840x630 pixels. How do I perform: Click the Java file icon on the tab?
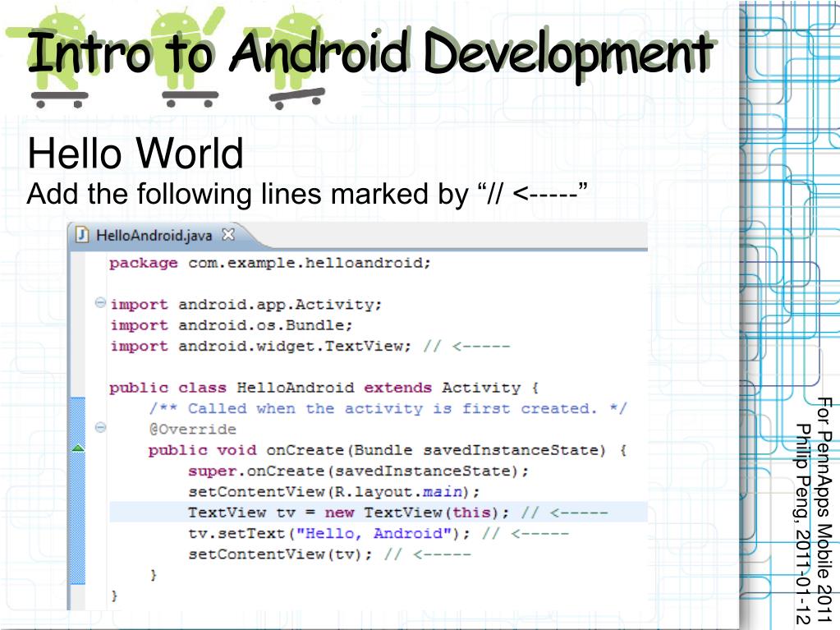coord(82,235)
